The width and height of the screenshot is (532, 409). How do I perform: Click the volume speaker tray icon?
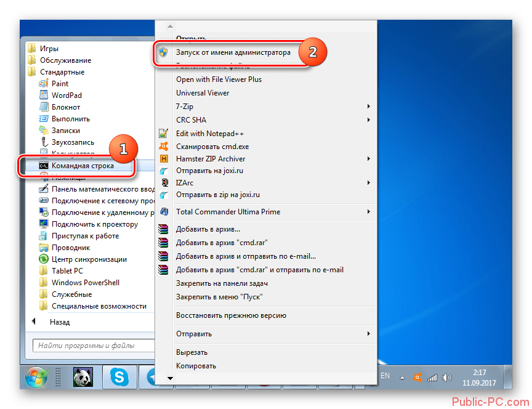point(447,378)
